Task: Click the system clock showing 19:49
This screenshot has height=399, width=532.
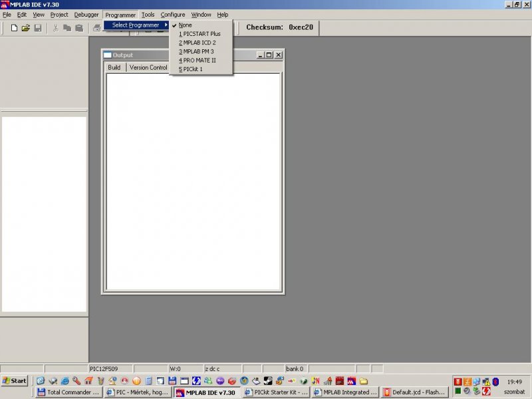Action: coord(515,382)
